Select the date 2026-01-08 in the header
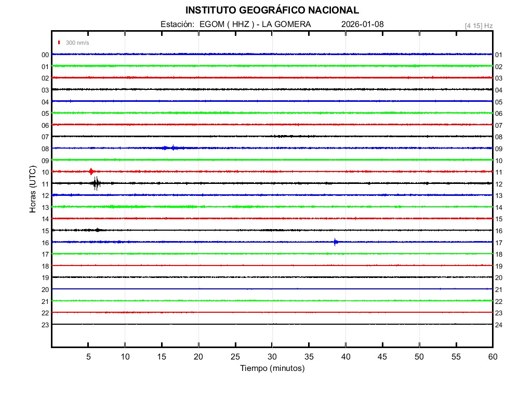 (x=363, y=24)
